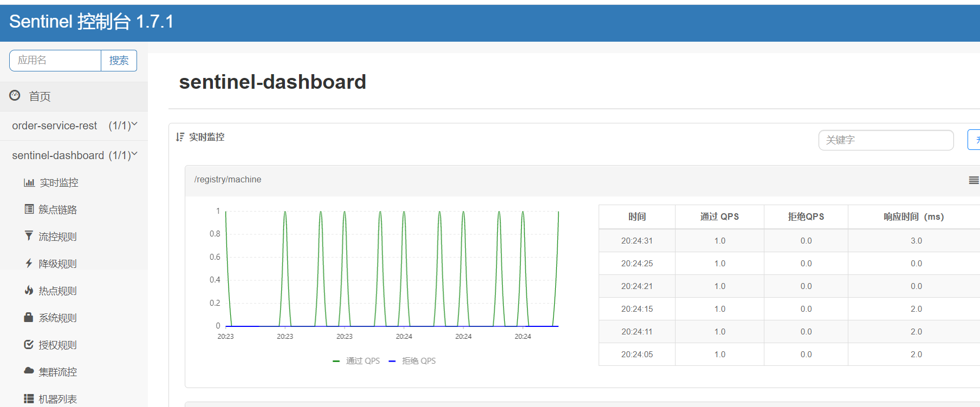Select order-service-rest (1/1) app
This screenshot has width=980, height=407.
[74, 126]
